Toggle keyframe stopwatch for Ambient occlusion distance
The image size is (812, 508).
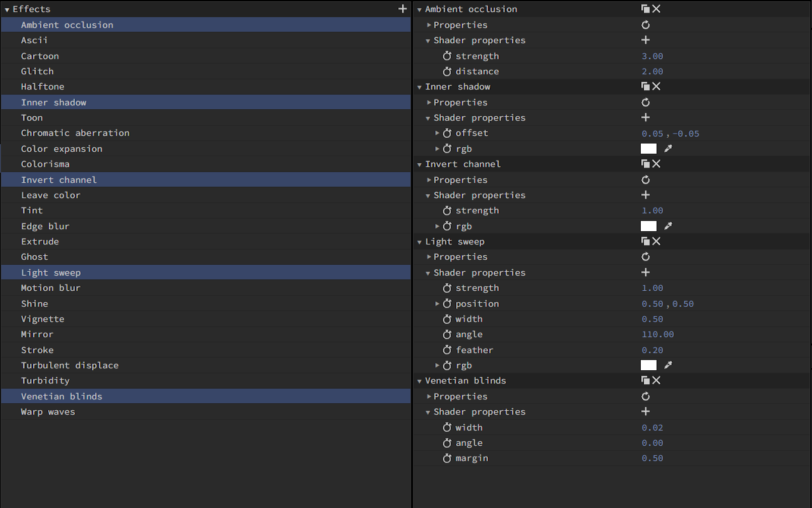[447, 71]
